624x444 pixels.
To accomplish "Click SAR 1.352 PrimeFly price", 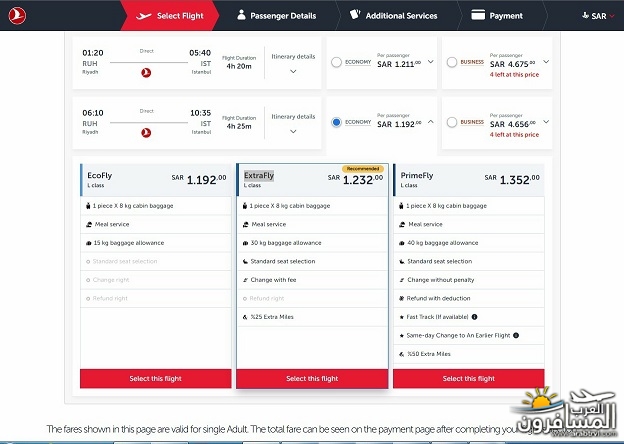I will [512, 179].
